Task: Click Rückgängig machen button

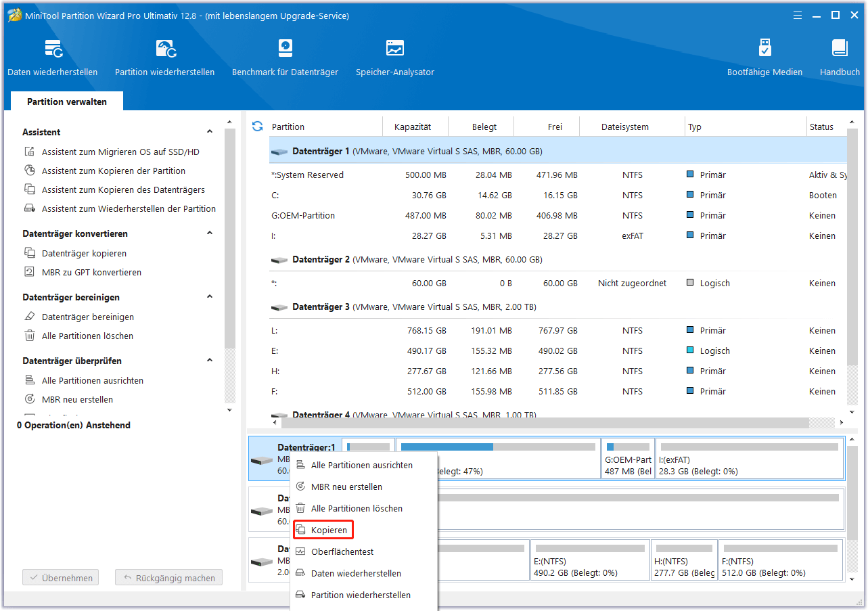Action: point(168,578)
